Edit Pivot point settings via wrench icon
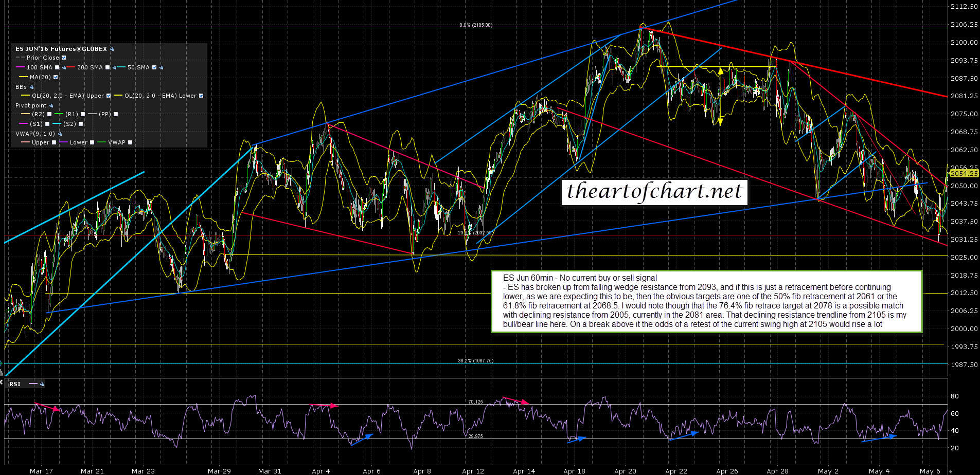 click(x=51, y=106)
